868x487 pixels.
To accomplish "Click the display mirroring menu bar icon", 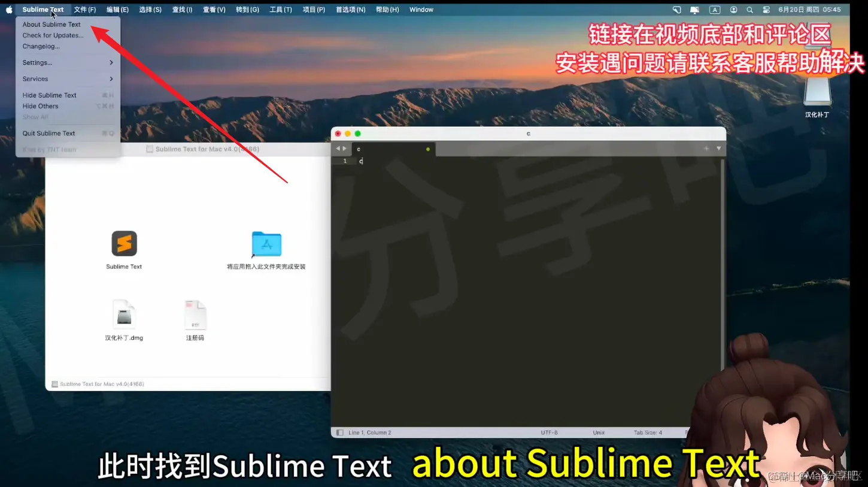I will coord(694,10).
